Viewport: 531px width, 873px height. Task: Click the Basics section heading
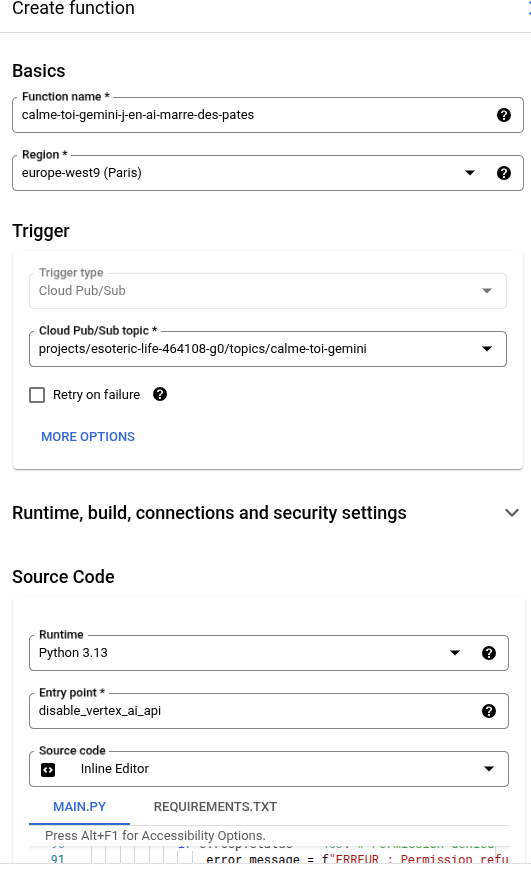39,71
